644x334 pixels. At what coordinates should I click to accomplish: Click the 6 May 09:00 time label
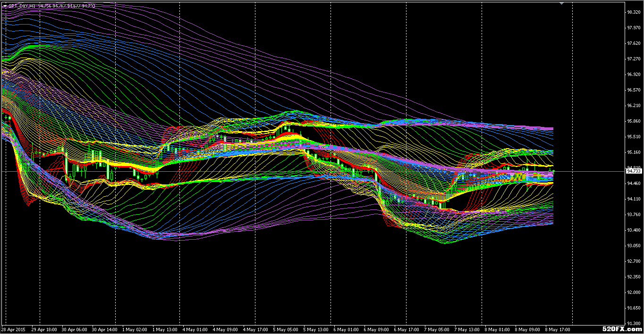(376, 329)
